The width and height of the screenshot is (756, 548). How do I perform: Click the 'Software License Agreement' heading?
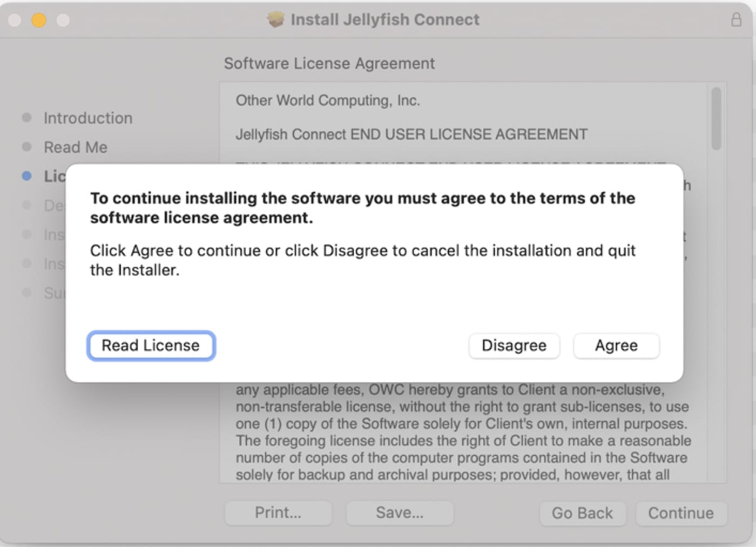click(x=329, y=63)
